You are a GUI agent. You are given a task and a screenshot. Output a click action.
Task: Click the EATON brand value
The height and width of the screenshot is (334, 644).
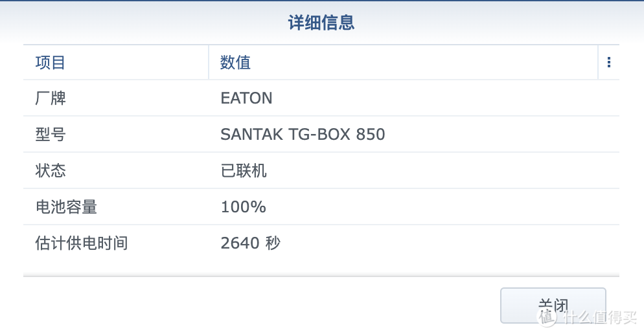[x=246, y=98]
